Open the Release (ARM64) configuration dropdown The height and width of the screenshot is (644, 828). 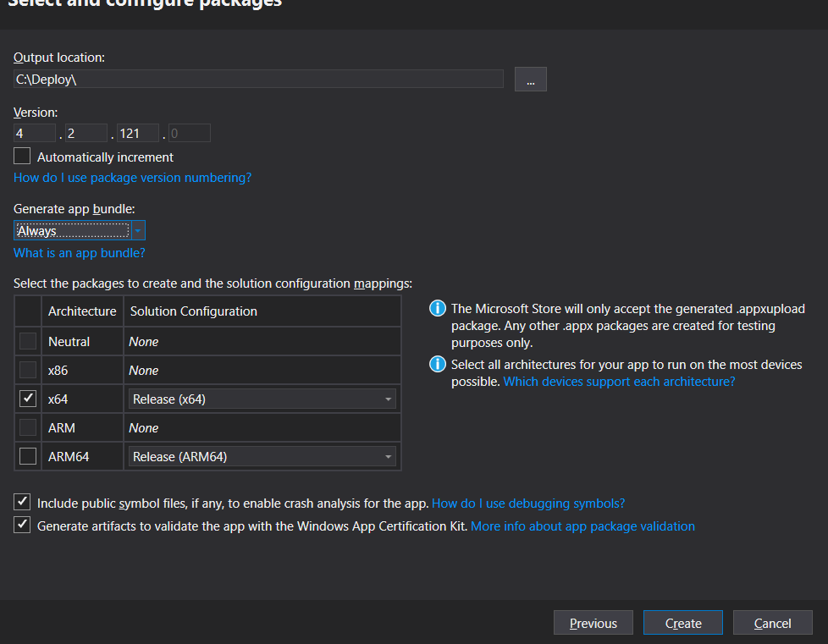coord(390,456)
